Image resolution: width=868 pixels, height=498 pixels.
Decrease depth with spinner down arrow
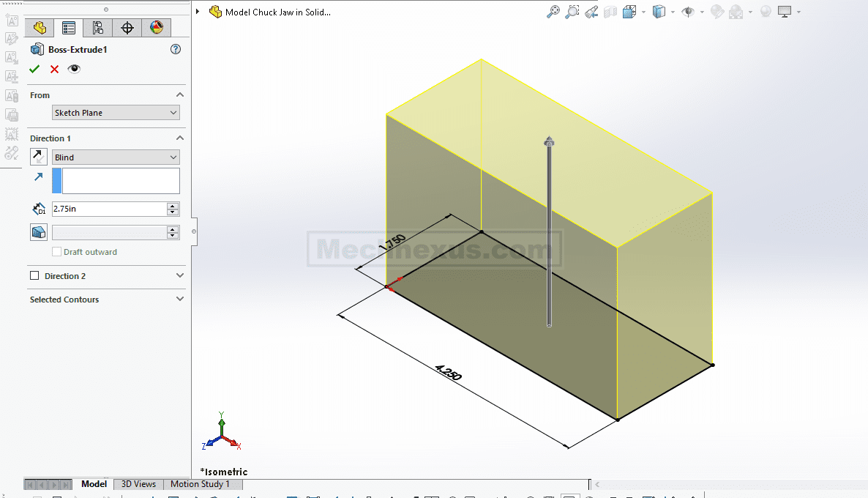coord(173,212)
